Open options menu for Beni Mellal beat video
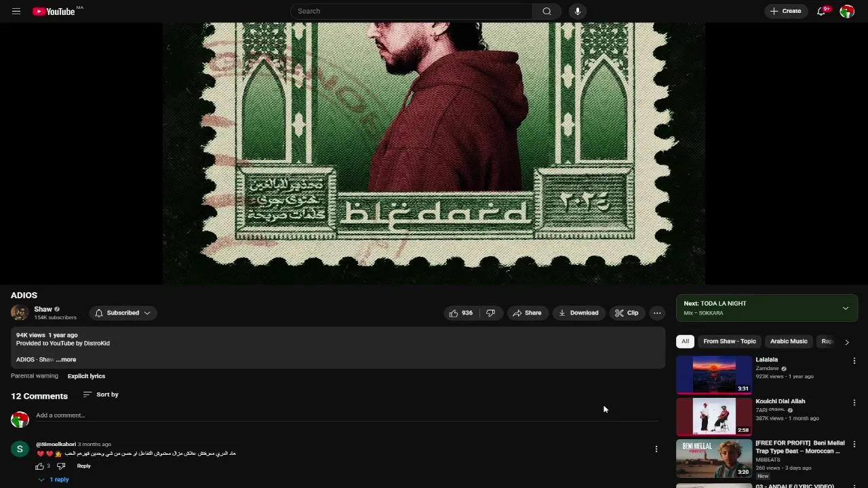 (854, 444)
